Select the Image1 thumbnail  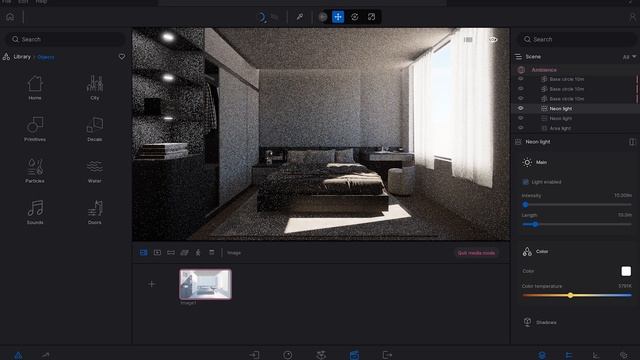click(205, 284)
